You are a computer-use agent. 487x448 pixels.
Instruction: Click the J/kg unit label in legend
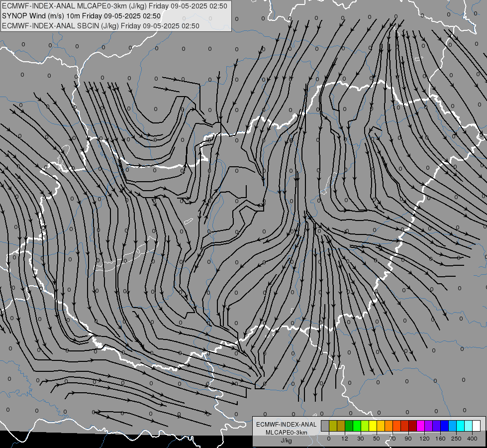[287, 441]
